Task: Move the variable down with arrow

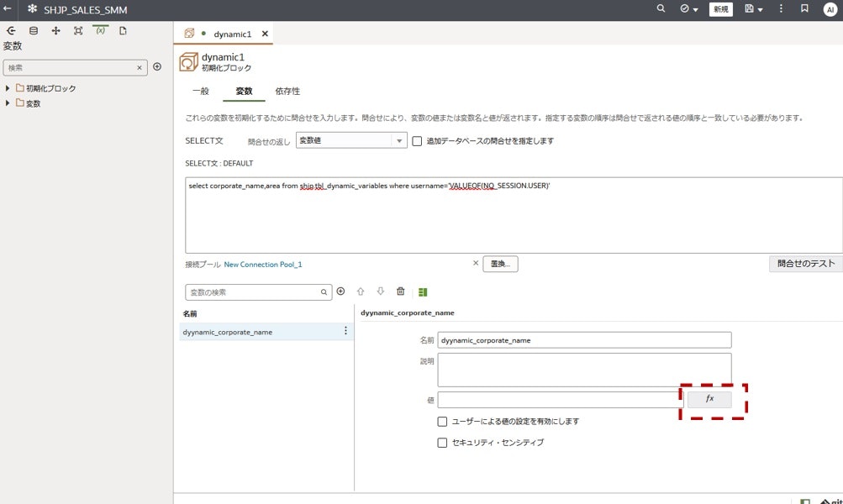Action: click(x=380, y=291)
